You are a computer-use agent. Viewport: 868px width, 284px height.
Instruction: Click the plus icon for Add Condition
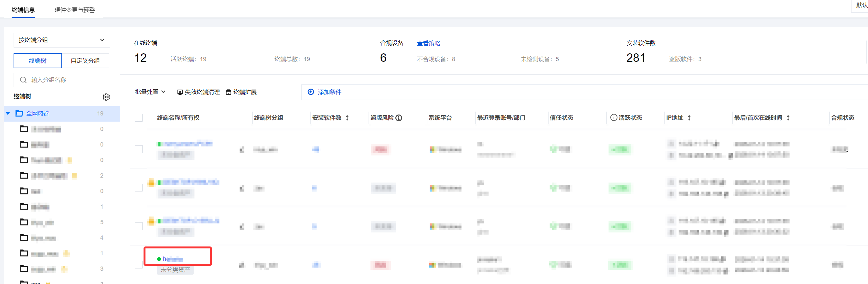point(311,92)
